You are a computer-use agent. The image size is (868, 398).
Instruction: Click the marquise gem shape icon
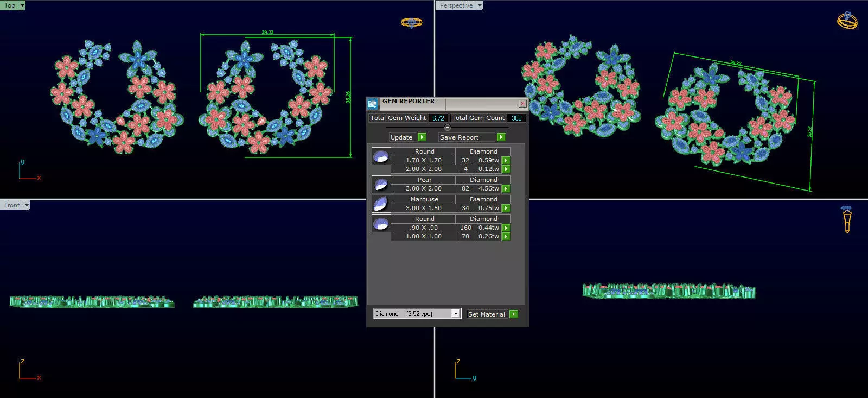(x=381, y=204)
